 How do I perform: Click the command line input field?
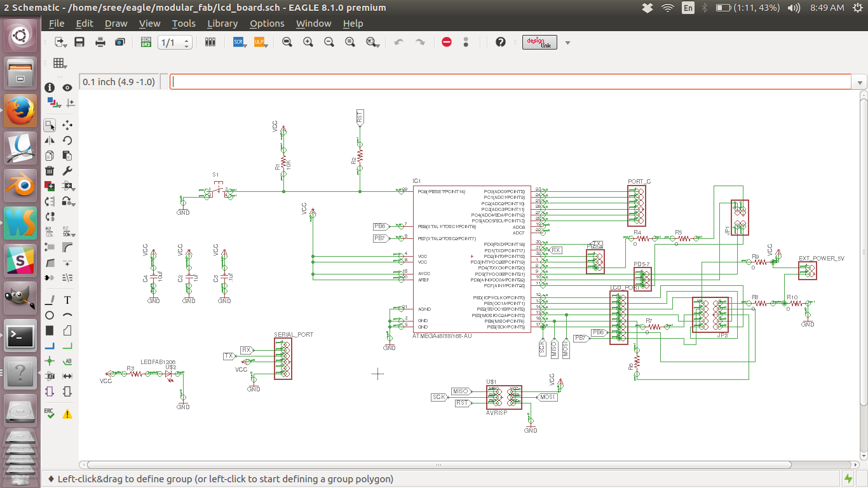(511, 82)
